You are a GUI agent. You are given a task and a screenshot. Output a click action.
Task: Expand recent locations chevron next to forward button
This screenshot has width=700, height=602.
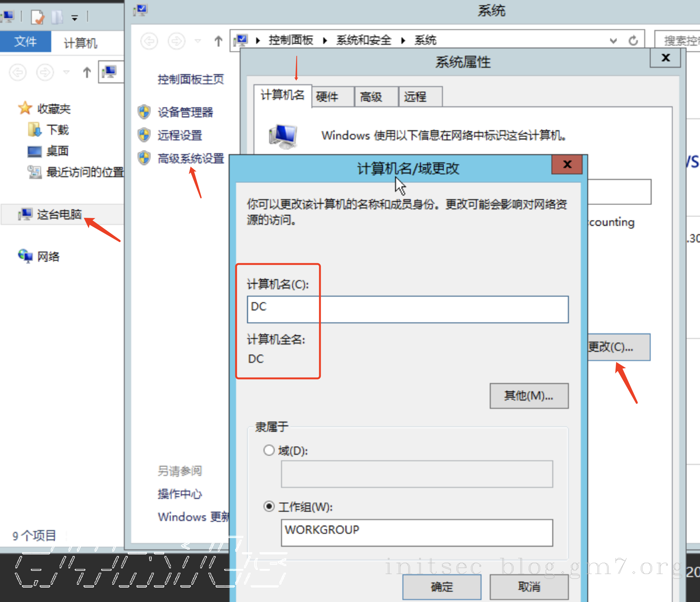[x=197, y=41]
